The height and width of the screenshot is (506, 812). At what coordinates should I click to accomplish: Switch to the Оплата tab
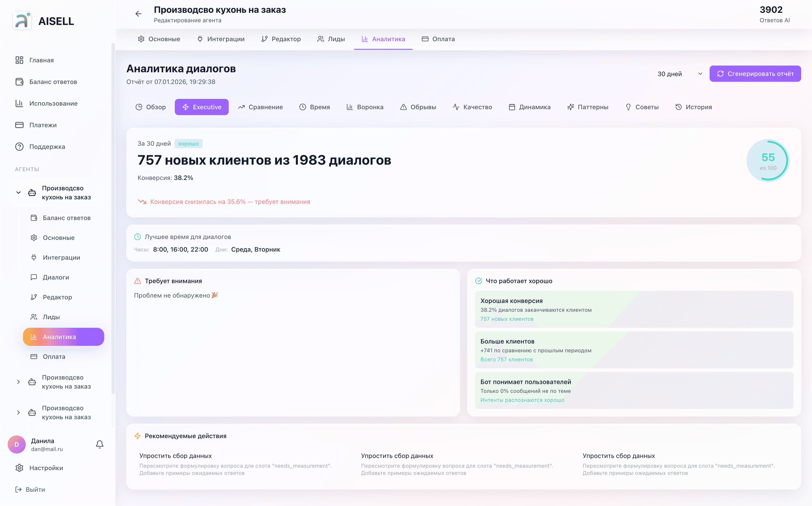(438, 39)
